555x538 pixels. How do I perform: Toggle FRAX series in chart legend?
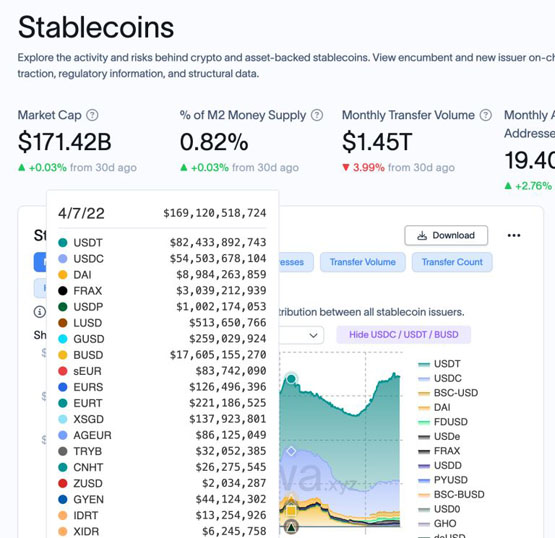pos(439,451)
